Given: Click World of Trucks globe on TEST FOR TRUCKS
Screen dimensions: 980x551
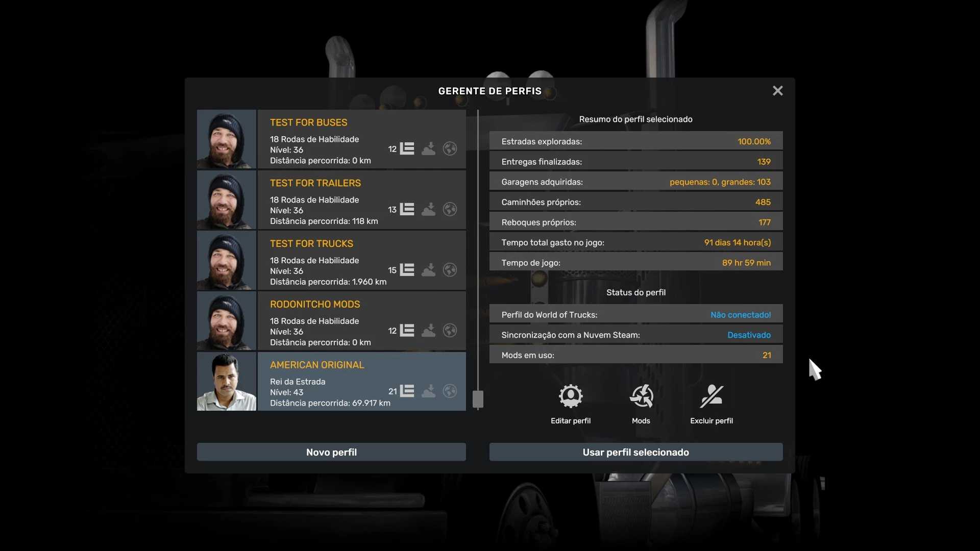Looking at the screenshot, I should tap(450, 270).
